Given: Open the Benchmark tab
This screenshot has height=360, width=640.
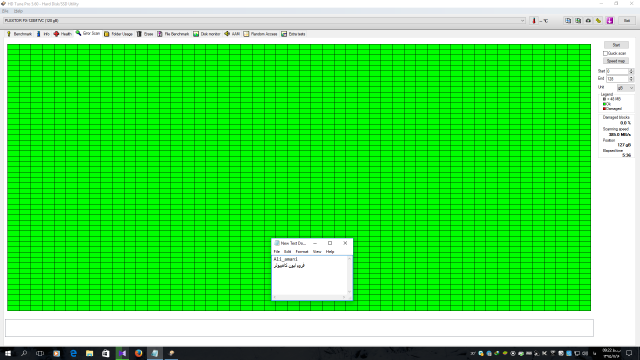Looking at the screenshot, I should pyautogui.click(x=19, y=34).
